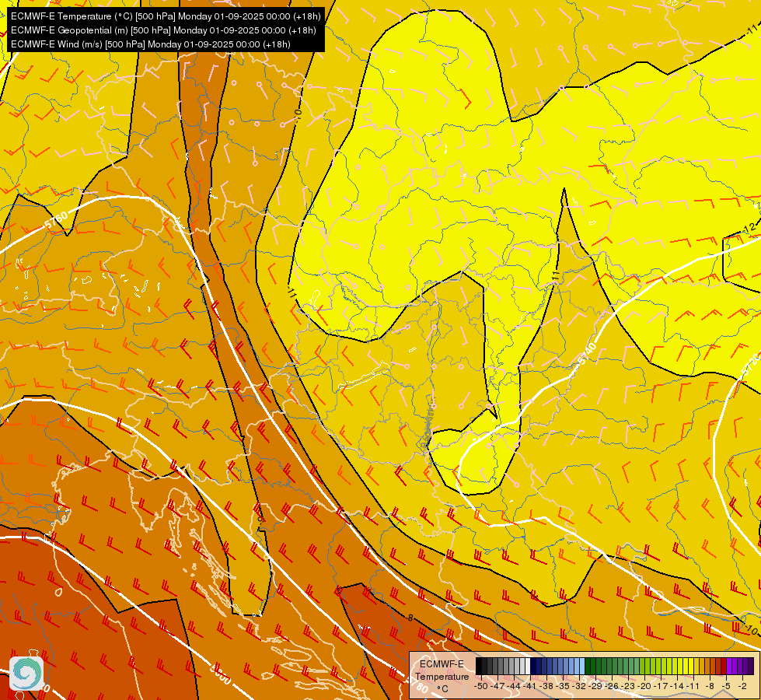Image resolution: width=761 pixels, height=700 pixels.
Task: Click the purple swatch above -5 on scale
Action: 729,666
